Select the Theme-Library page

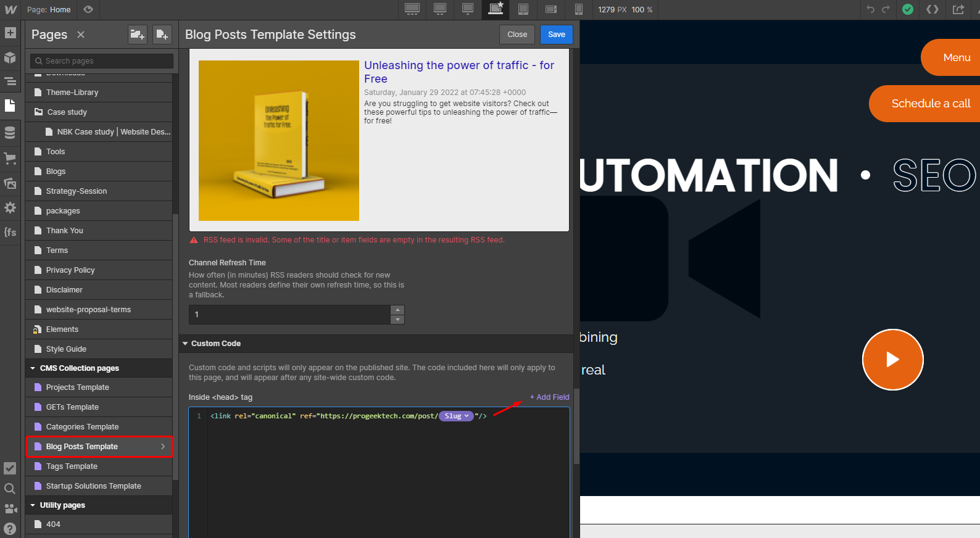99,93
